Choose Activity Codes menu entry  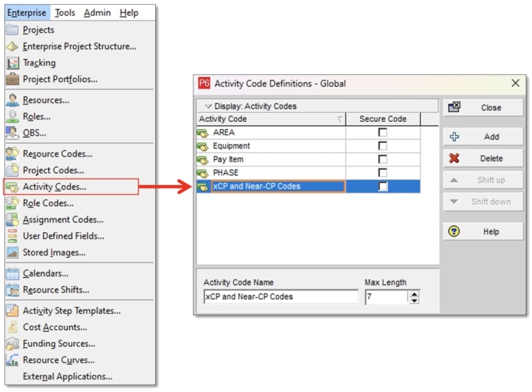click(x=71, y=186)
